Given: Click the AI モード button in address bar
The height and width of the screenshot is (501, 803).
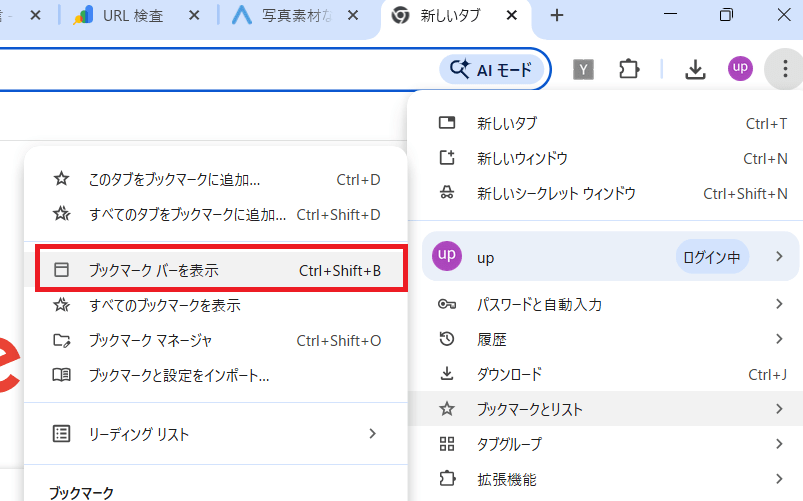Looking at the screenshot, I should (x=492, y=69).
